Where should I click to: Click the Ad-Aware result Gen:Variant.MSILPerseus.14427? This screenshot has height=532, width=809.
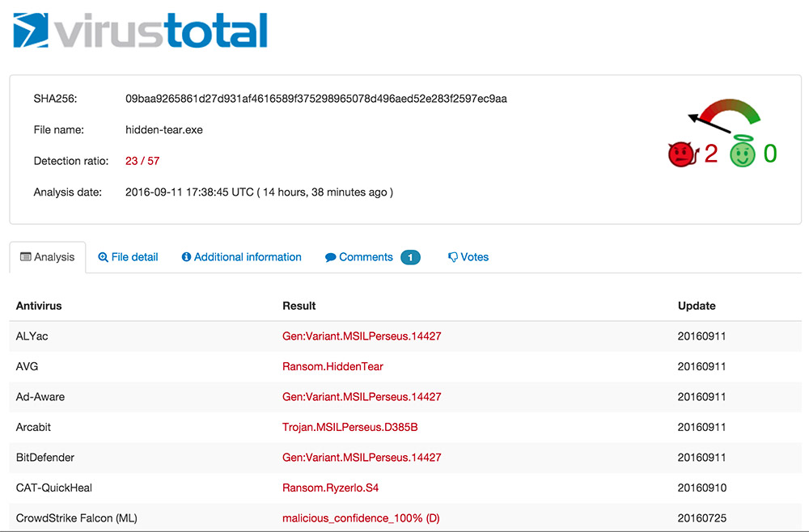point(362,397)
